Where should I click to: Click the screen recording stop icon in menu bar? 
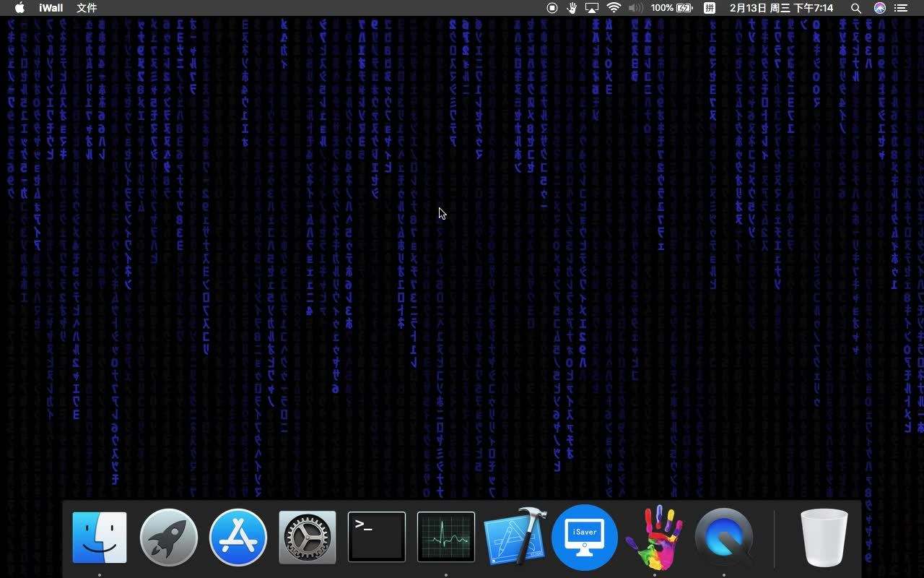tap(552, 8)
